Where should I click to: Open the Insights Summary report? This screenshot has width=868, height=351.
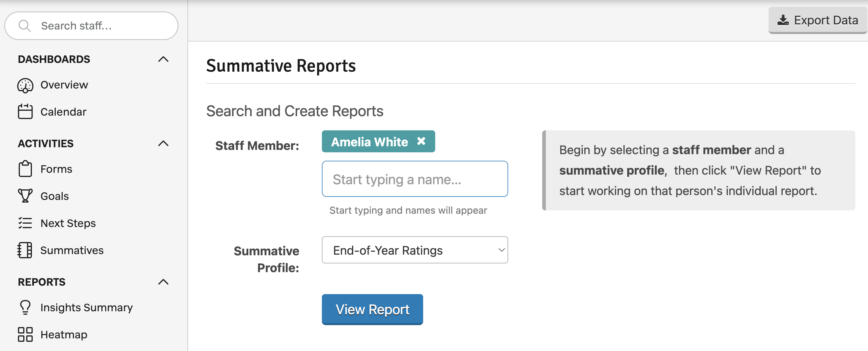86,308
